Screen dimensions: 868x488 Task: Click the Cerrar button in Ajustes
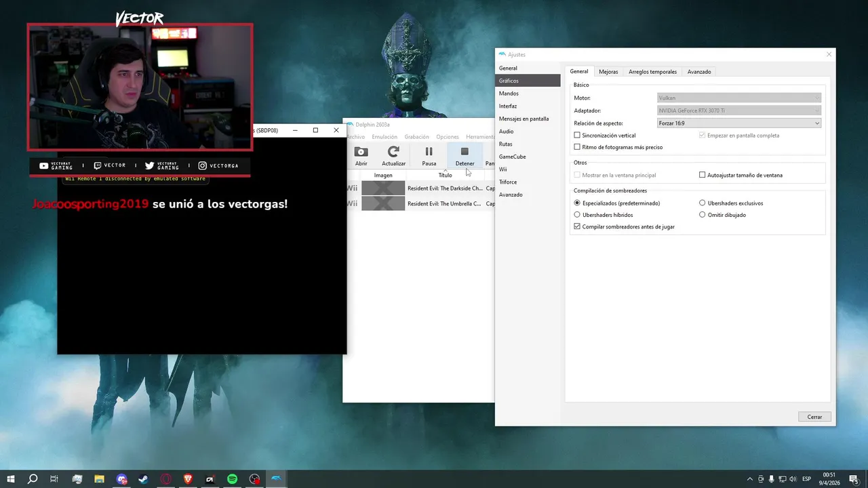814,417
